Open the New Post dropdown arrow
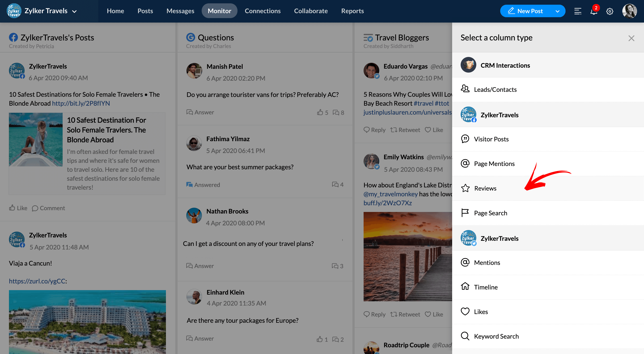This screenshot has width=644, height=354. [x=557, y=11]
